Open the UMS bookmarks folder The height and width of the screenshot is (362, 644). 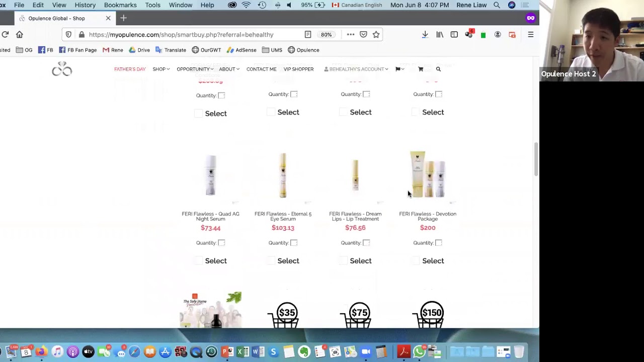[x=272, y=50]
